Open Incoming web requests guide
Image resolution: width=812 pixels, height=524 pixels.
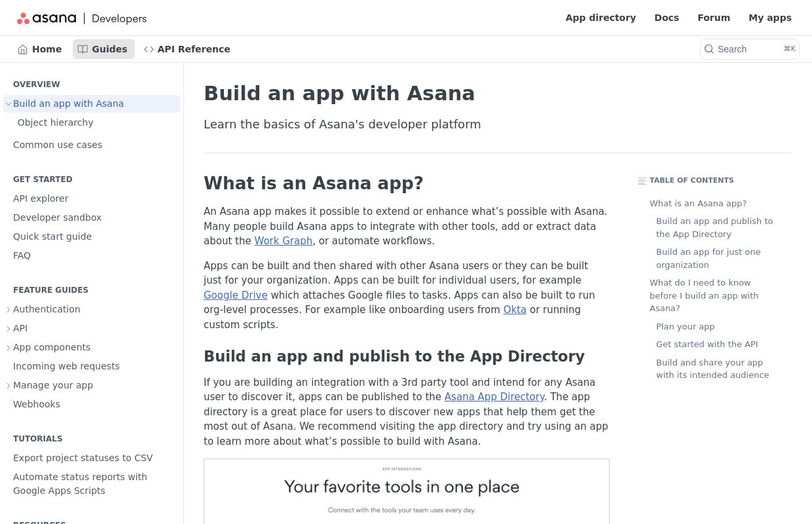tap(66, 366)
